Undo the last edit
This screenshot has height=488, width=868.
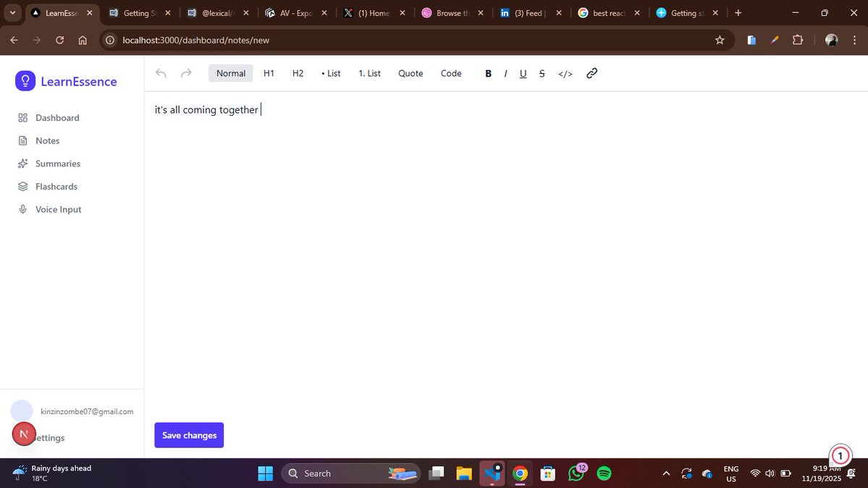point(160,73)
